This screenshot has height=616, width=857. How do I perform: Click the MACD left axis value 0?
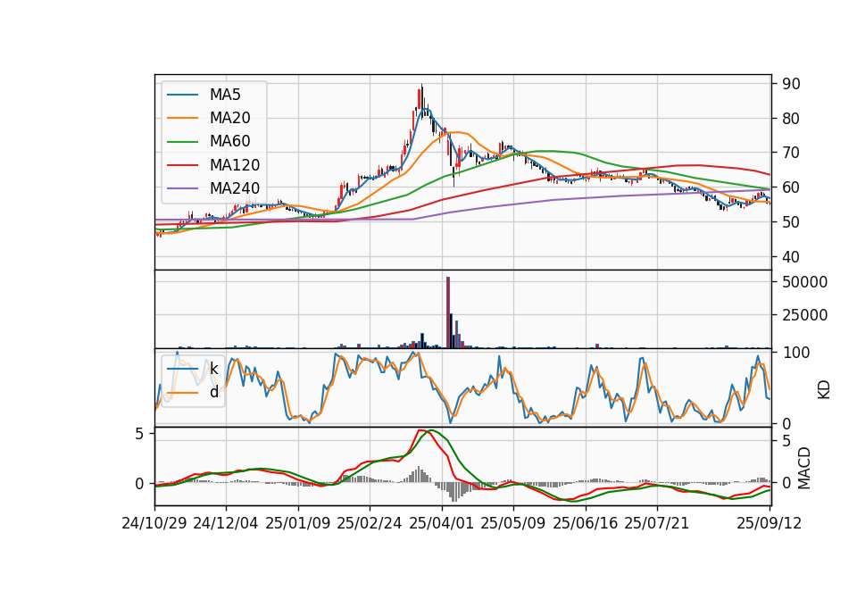pyautogui.click(x=139, y=484)
